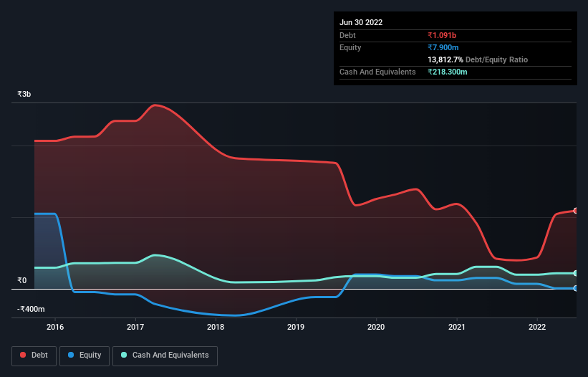Click the 2019 x-axis label
588x377 pixels.
click(296, 327)
